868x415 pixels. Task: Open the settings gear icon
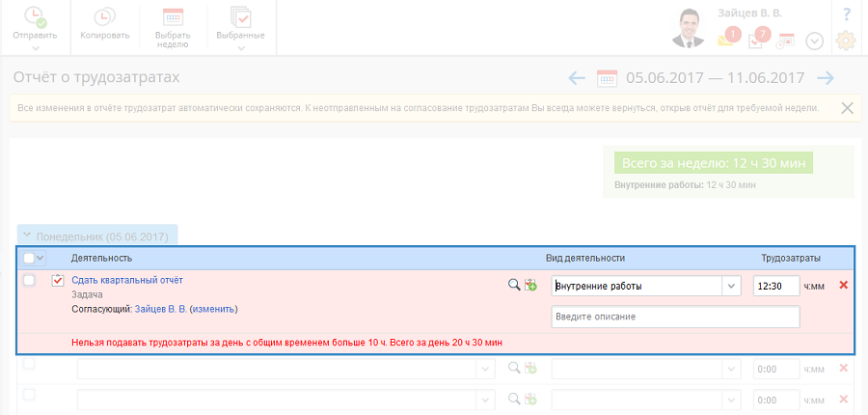(x=846, y=41)
